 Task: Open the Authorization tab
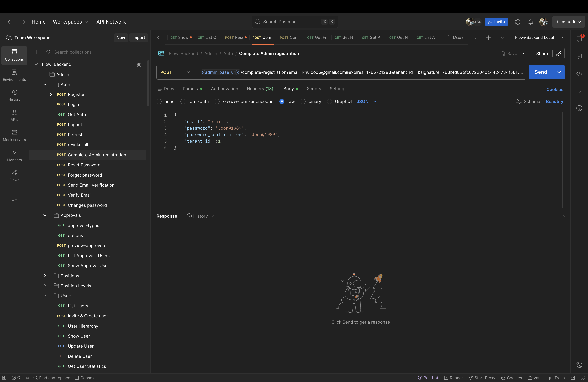tap(224, 89)
